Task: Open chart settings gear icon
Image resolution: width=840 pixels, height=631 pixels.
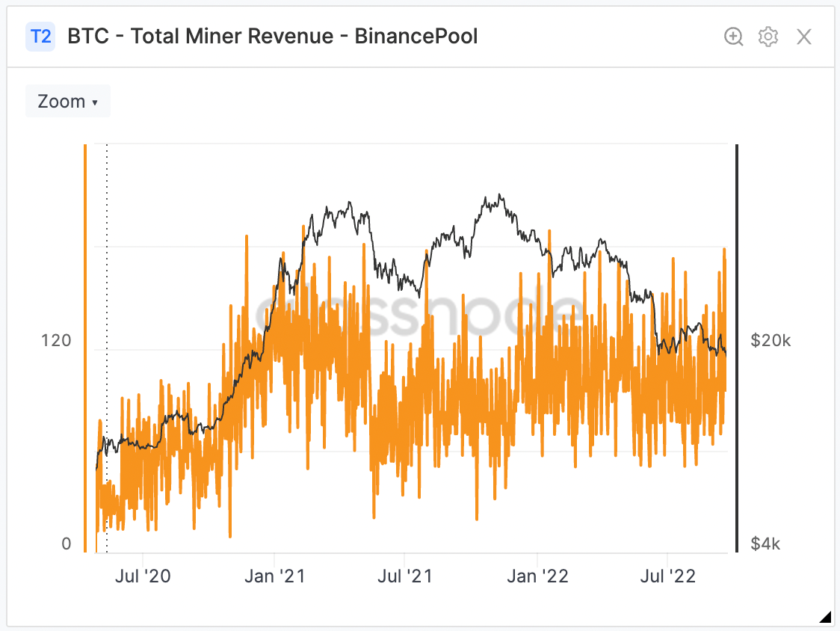Action: [x=768, y=37]
